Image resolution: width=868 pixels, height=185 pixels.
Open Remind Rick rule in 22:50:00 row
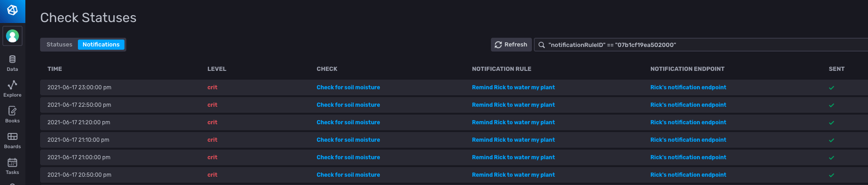513,105
